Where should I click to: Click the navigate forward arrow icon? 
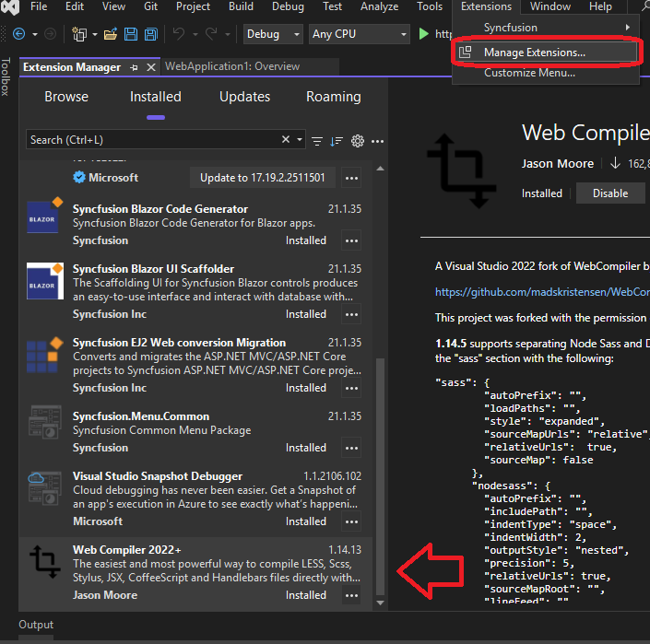pyautogui.click(x=50, y=34)
